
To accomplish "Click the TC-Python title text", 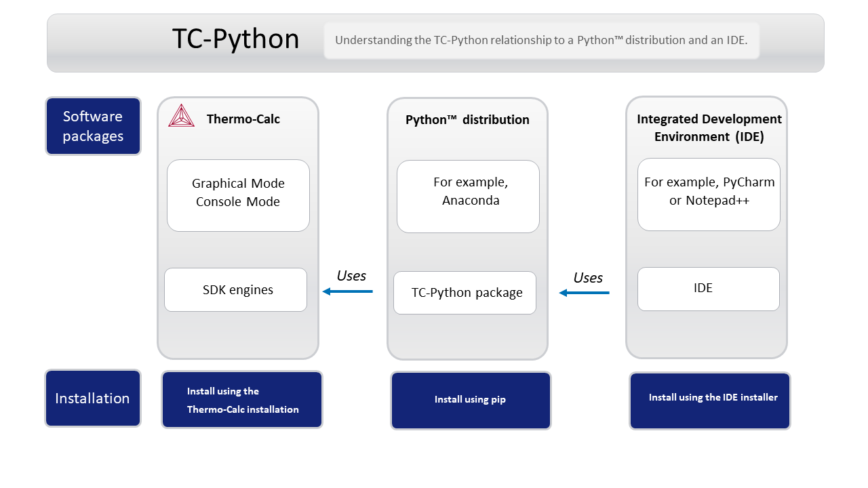I will (x=235, y=39).
